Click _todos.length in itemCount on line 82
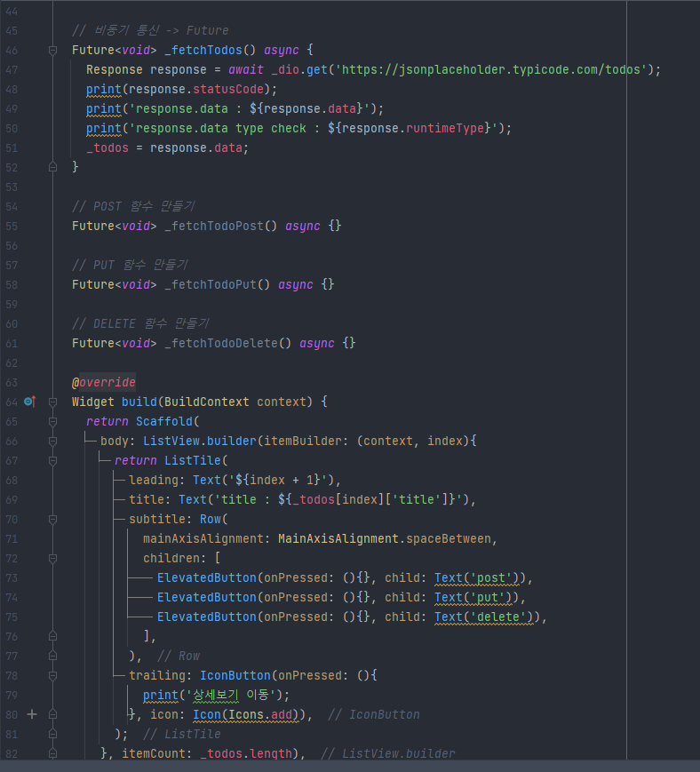Image resolution: width=700 pixels, height=772 pixels. point(246,753)
